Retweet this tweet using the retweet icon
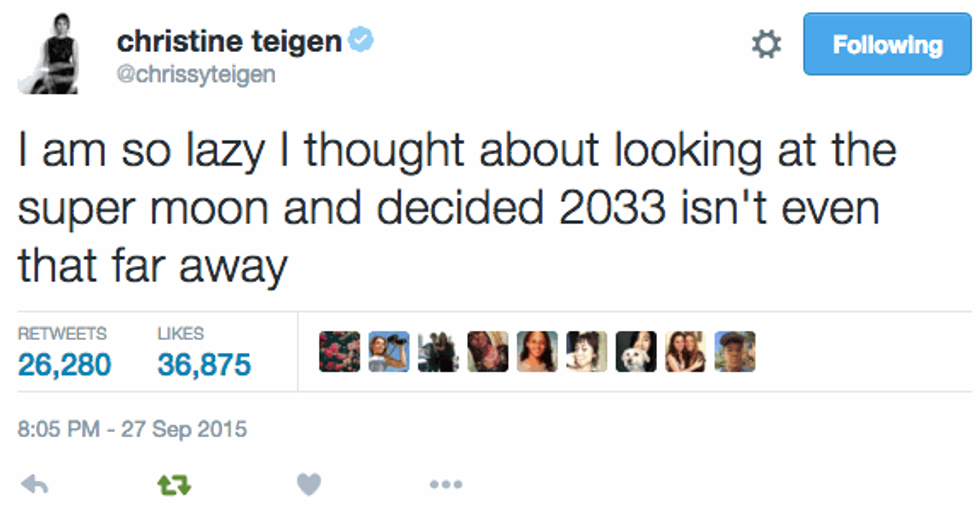 click(x=174, y=485)
